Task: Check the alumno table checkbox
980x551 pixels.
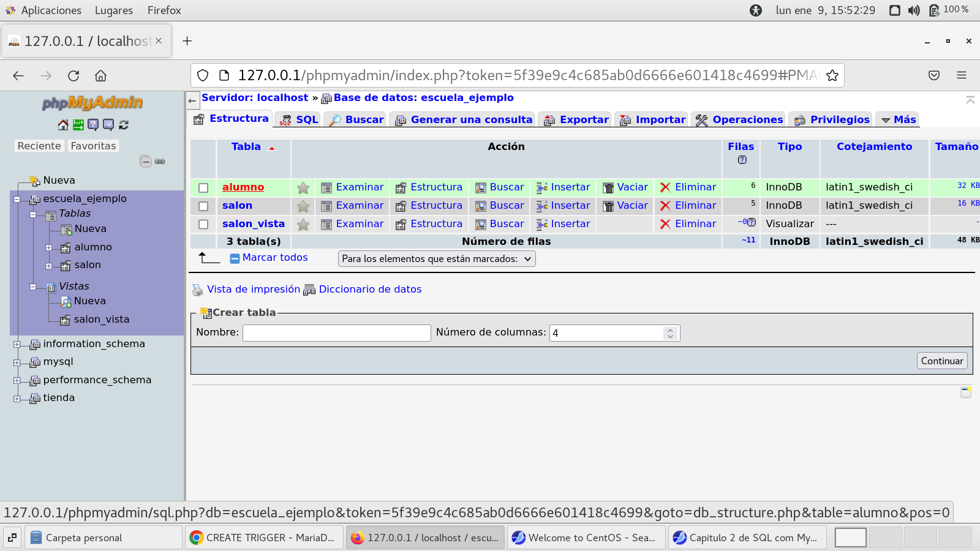Action: click(203, 188)
